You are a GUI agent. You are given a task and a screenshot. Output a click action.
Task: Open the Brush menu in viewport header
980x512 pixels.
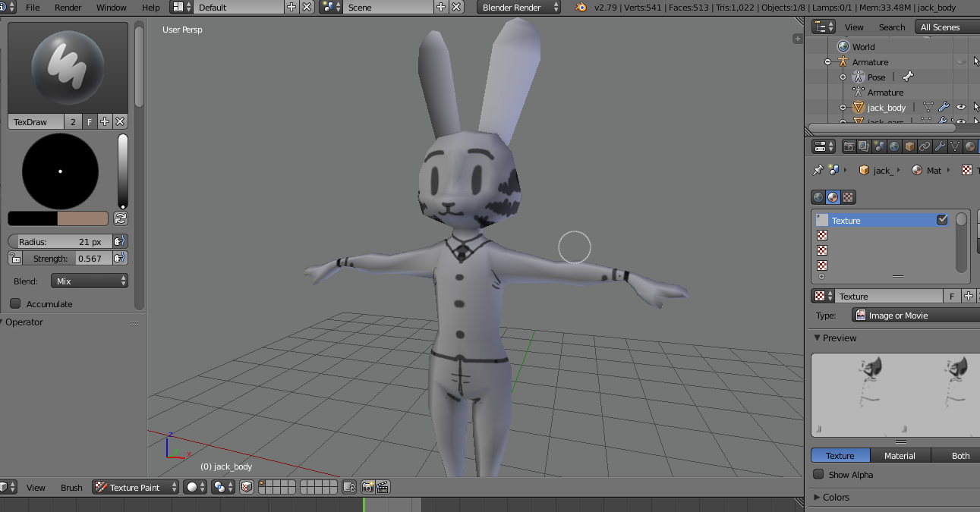[x=71, y=488]
